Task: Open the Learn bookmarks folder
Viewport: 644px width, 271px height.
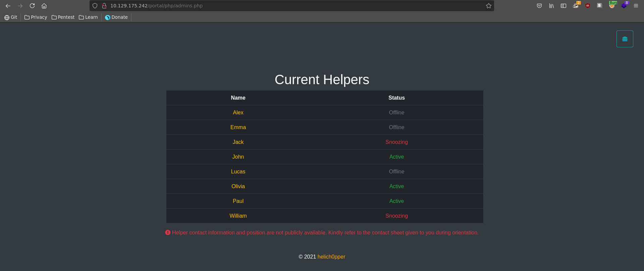Action: (x=88, y=17)
